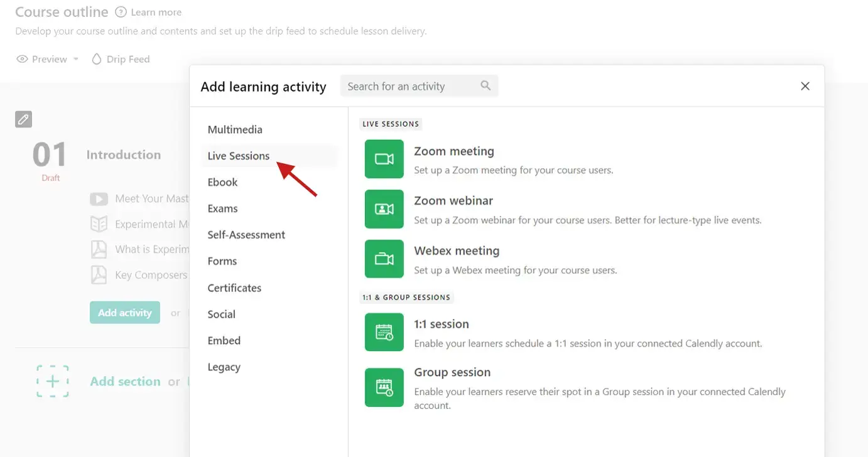Open Drip Feed settings
Viewport: 868px width, 457px height.
121,59
